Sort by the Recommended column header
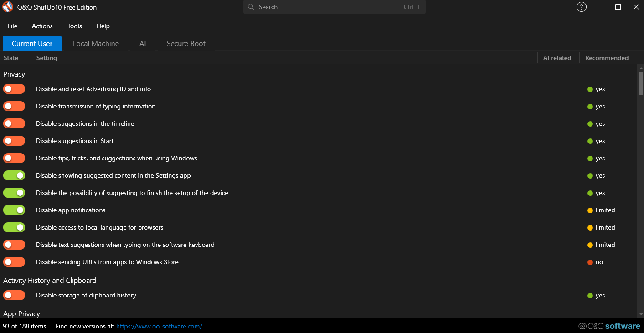The height and width of the screenshot is (333, 644). 607,58
